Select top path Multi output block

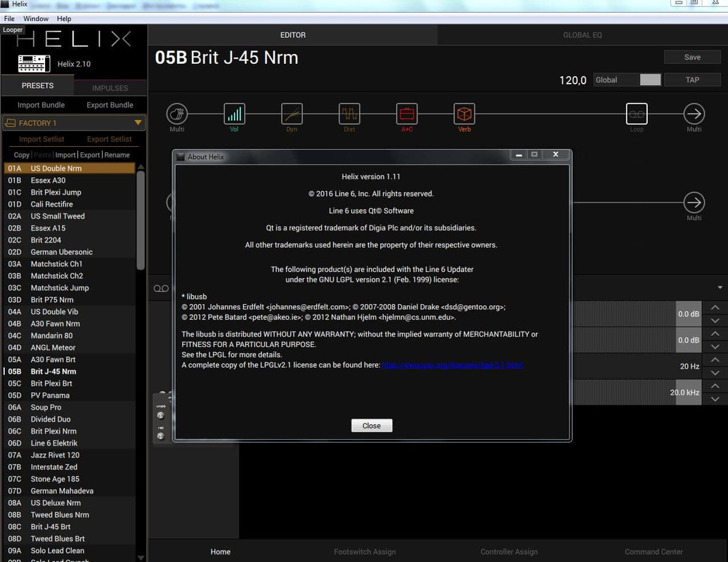coord(694,114)
